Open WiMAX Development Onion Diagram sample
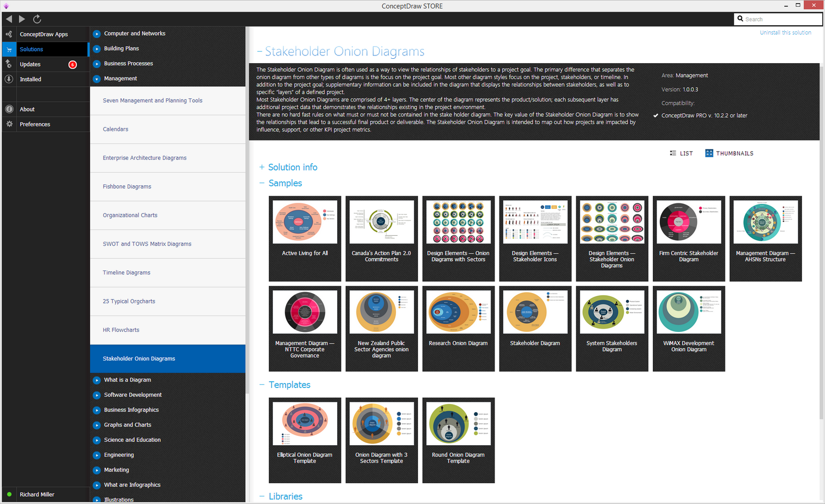 click(x=689, y=329)
